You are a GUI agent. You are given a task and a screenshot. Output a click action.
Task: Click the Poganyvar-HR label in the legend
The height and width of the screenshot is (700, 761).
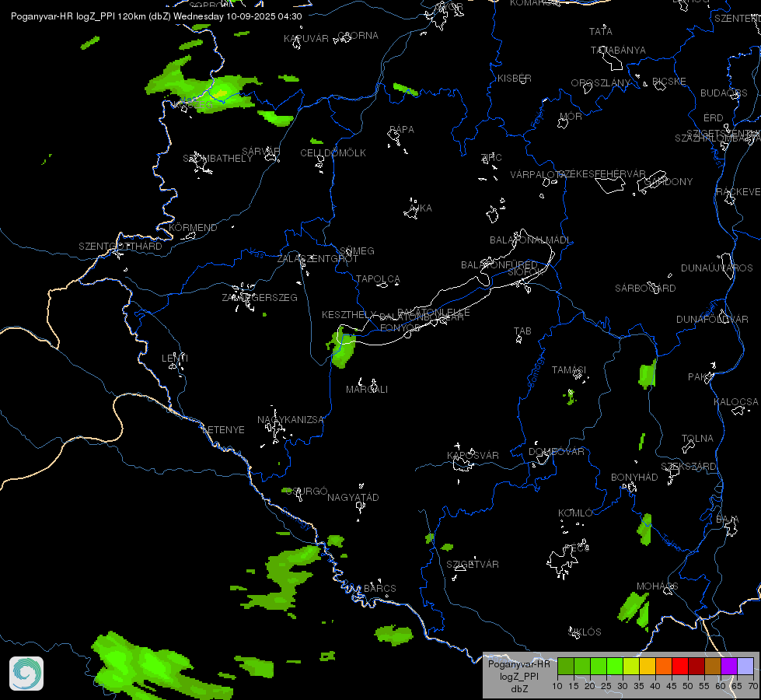click(x=518, y=664)
